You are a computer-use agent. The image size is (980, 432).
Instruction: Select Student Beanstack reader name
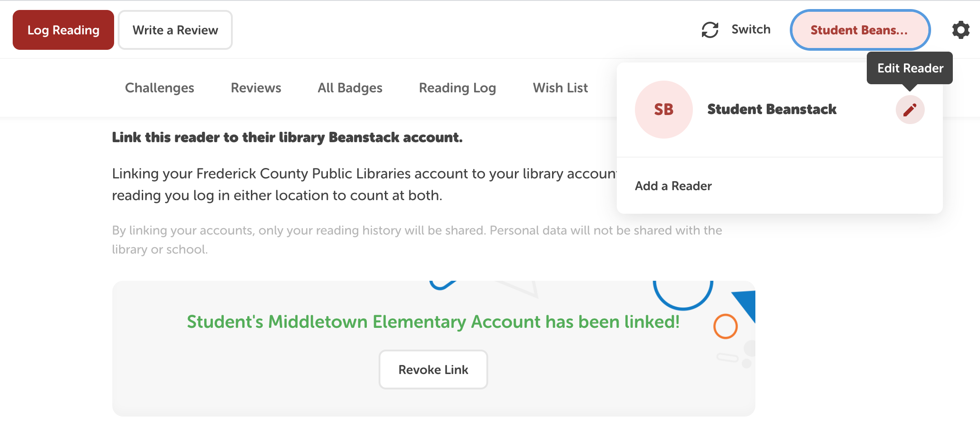point(772,110)
